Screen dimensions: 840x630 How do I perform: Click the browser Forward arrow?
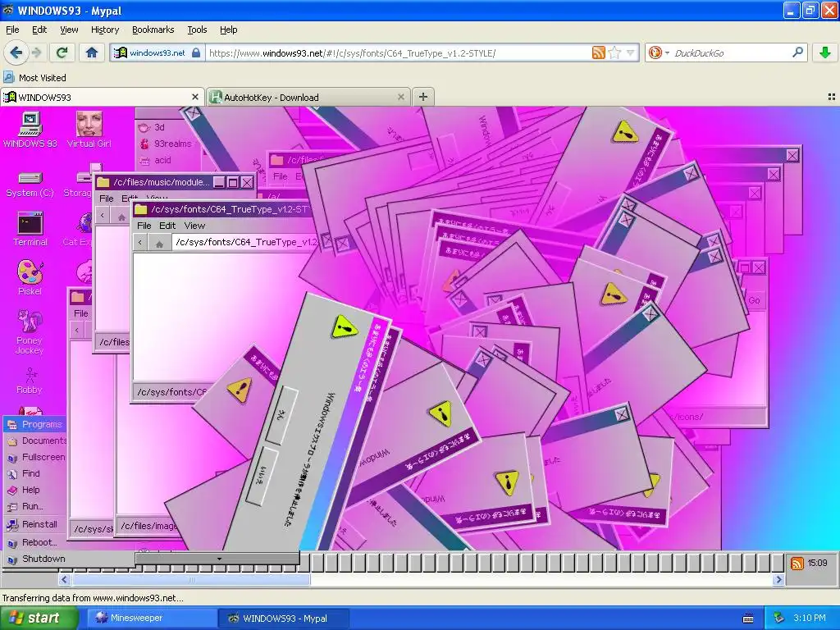coord(36,52)
